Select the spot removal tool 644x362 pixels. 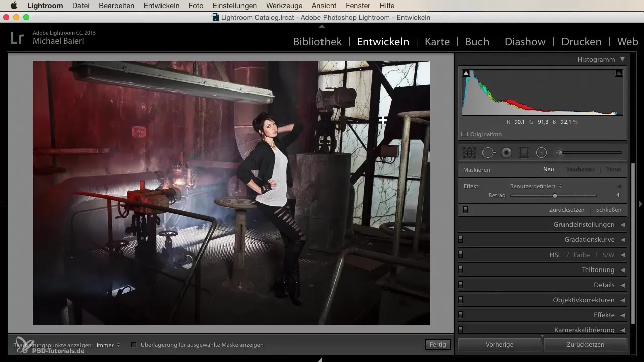pos(489,153)
